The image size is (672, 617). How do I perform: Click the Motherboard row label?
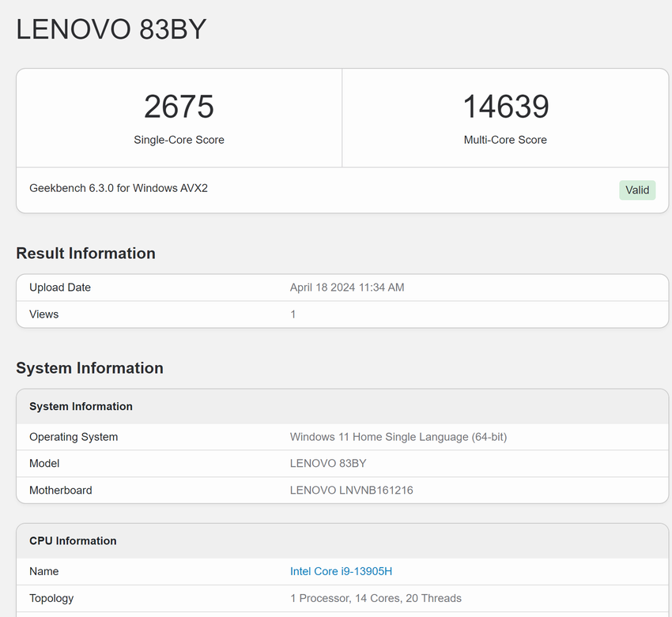61,491
